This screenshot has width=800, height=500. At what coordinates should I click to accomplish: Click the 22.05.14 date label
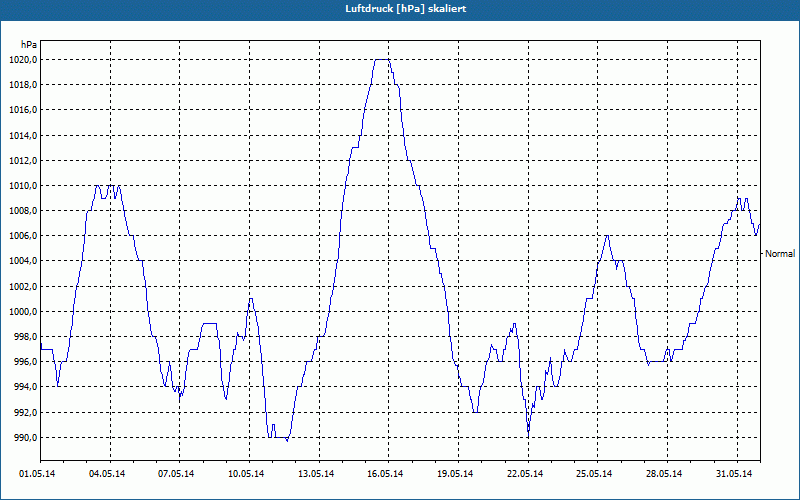[525, 474]
